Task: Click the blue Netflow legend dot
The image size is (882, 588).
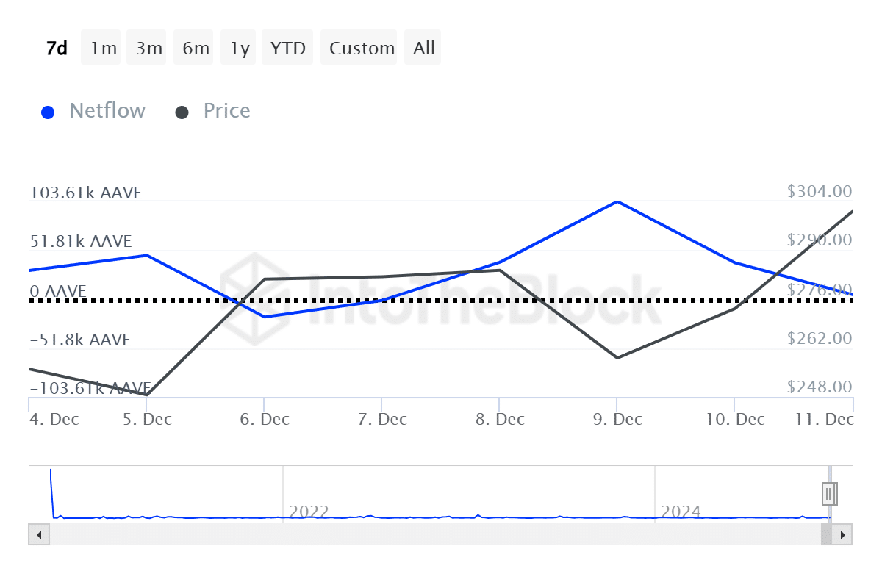Action: [48, 110]
